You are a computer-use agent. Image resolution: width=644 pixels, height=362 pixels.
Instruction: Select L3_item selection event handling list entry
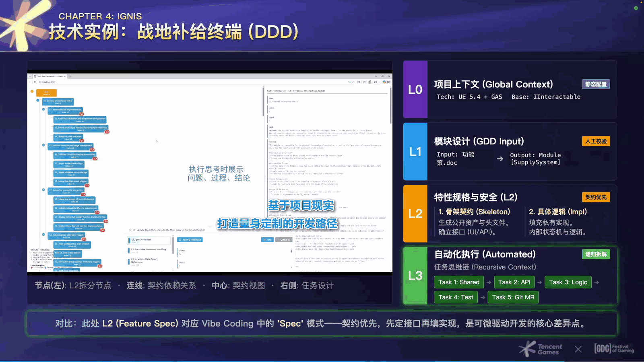coord(149,250)
